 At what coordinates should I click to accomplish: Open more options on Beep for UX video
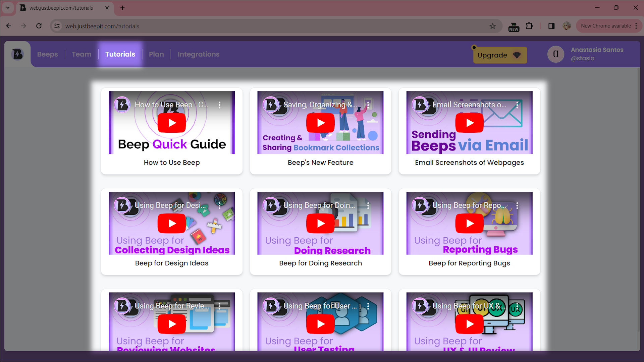(x=517, y=306)
